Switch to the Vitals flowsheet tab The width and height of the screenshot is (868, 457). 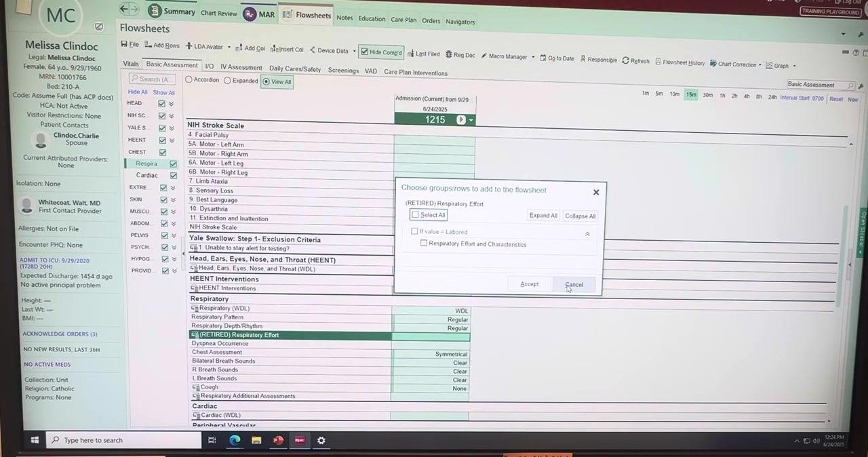click(x=131, y=64)
